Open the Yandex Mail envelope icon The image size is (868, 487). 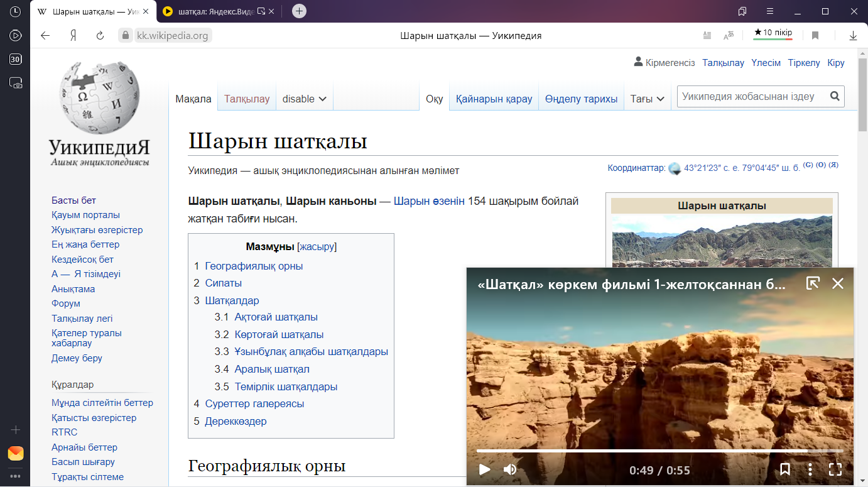click(16, 453)
